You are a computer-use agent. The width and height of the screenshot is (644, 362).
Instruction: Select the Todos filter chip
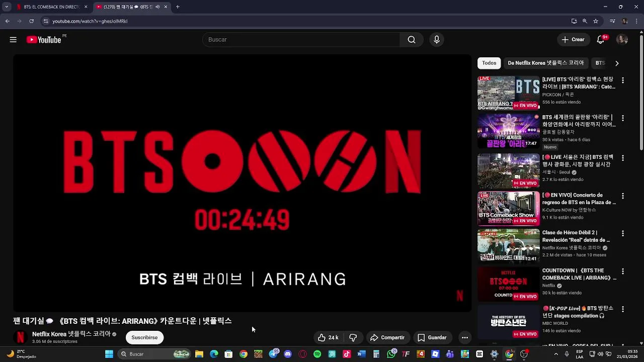(489, 63)
